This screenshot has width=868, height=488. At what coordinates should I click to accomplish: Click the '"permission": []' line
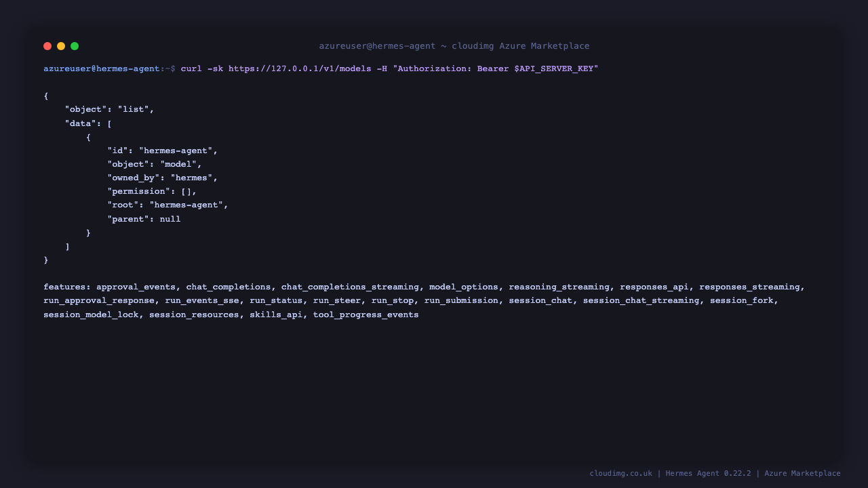coord(152,191)
